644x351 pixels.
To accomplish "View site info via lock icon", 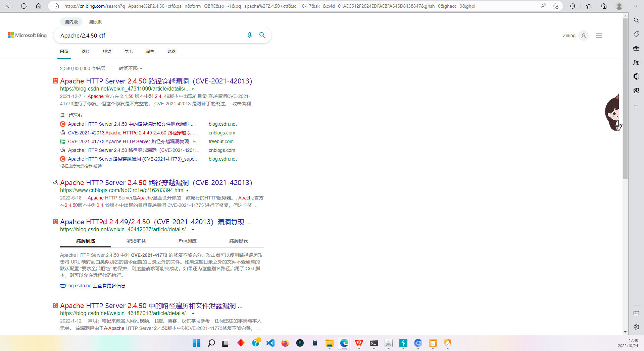I will coord(57,6).
